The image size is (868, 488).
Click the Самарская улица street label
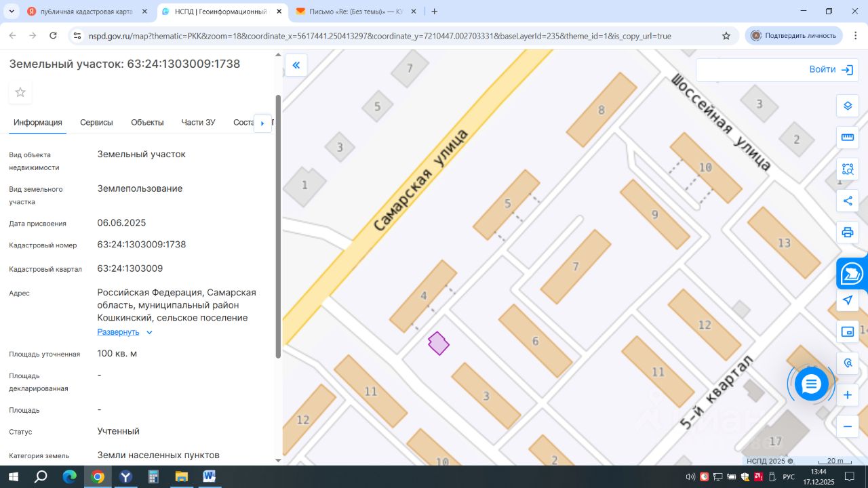click(x=420, y=180)
